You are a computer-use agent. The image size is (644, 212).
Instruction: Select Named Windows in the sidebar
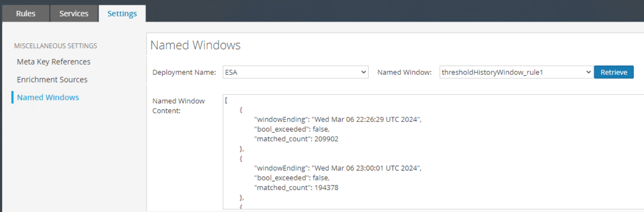click(x=48, y=97)
